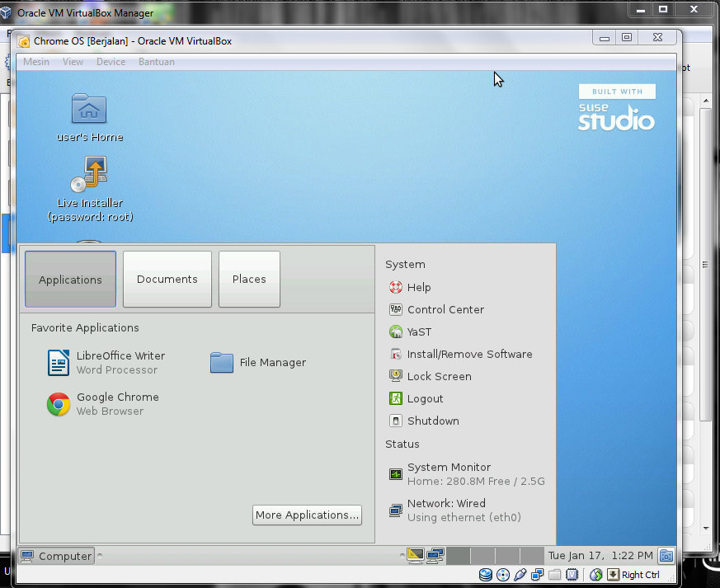Click the display resolution tray icon
Image resolution: width=720 pixels, height=588 pixels.
[x=416, y=555]
